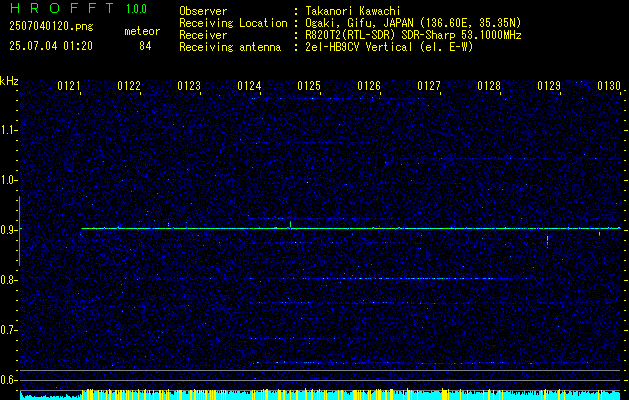Click the Receiving Location label
The image size is (629, 400).
[233, 23]
